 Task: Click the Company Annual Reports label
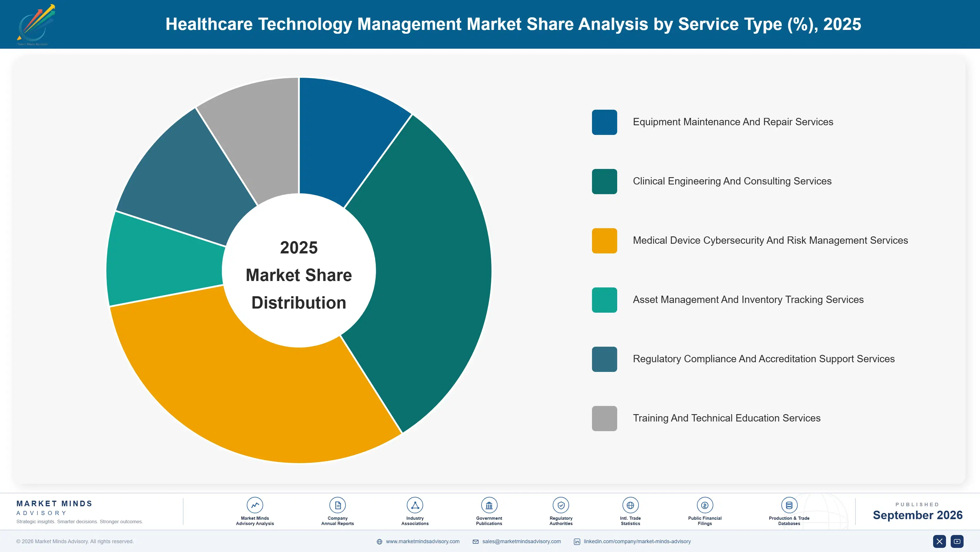point(337,521)
